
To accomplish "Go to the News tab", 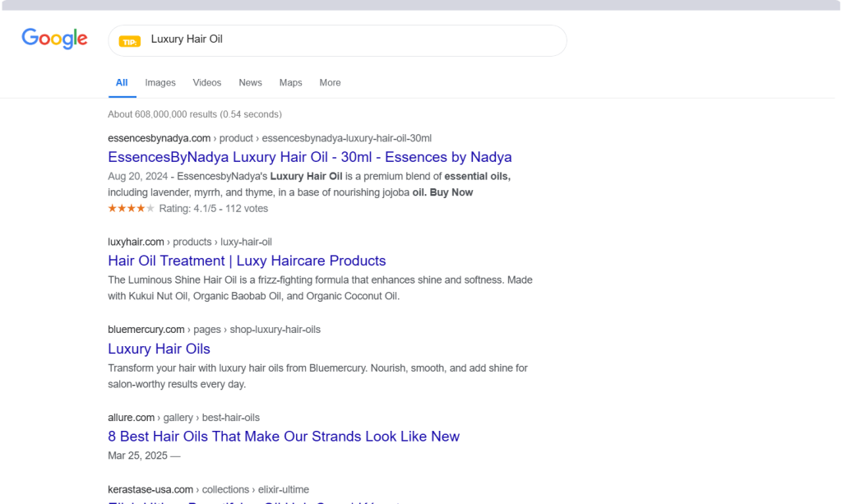I will pos(250,83).
